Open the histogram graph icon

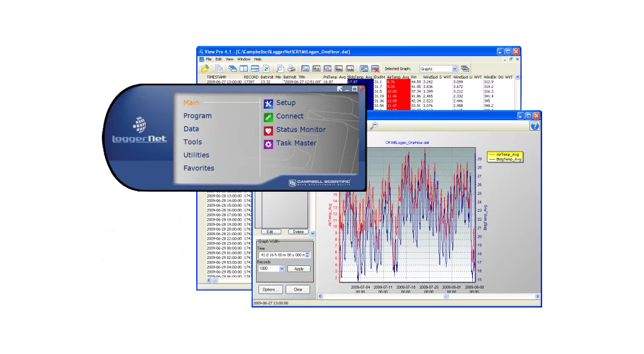point(316,69)
